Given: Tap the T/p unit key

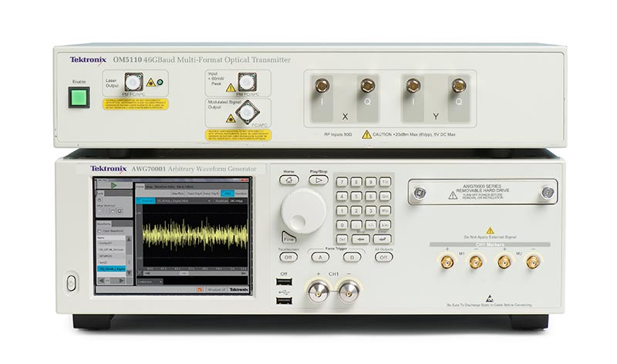Looking at the screenshot, I should tap(385, 182).
